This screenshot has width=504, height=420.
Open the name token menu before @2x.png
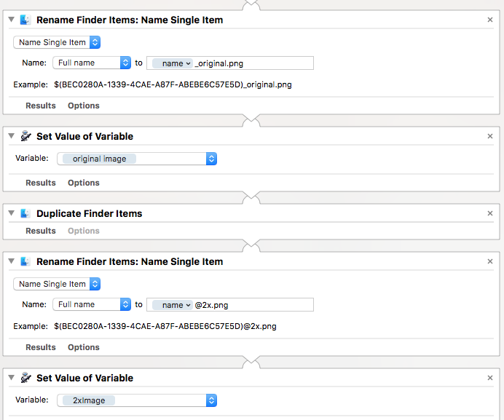coord(173,305)
